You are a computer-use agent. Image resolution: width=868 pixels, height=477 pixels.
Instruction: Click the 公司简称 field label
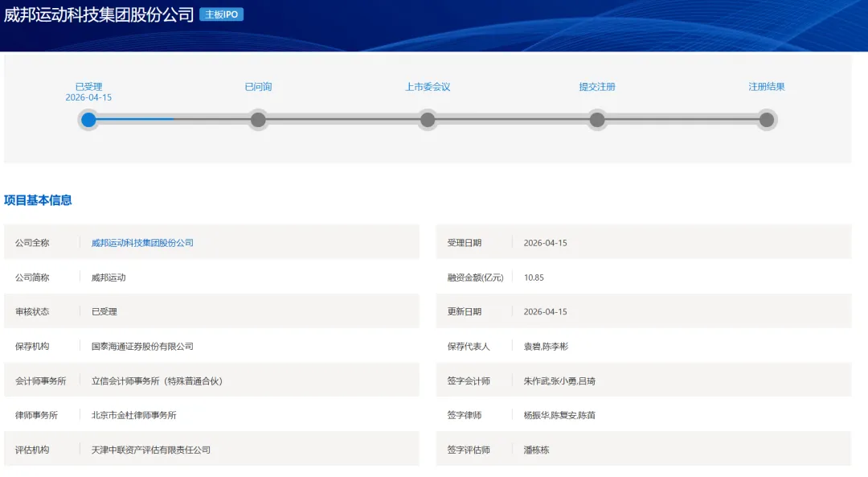pyautogui.click(x=32, y=278)
